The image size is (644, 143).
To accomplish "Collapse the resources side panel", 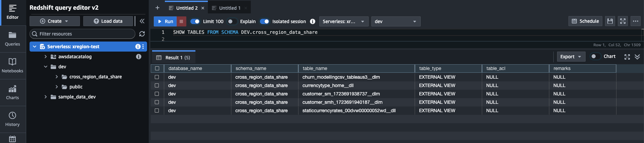I will point(142,21).
